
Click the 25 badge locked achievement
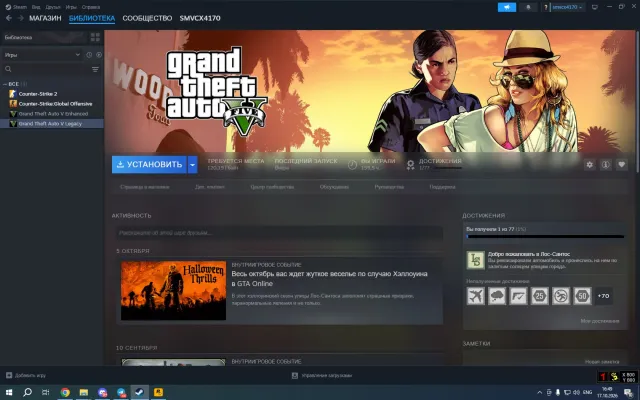[539, 296]
